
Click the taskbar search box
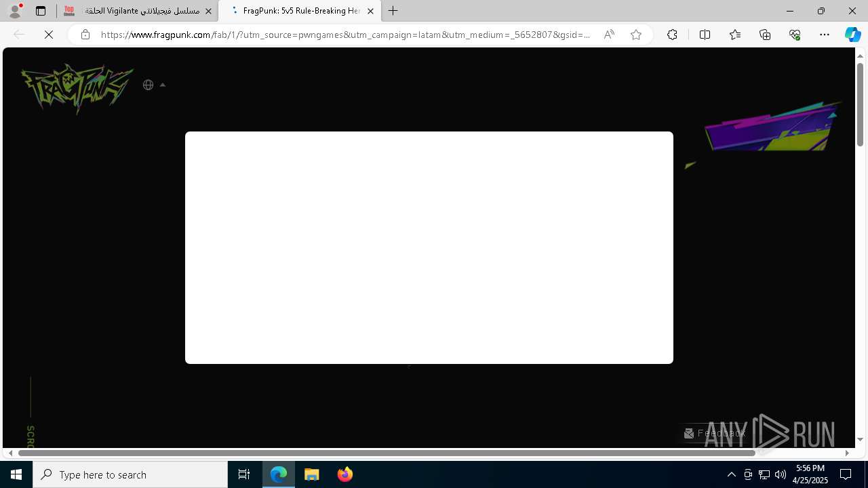tap(130, 474)
